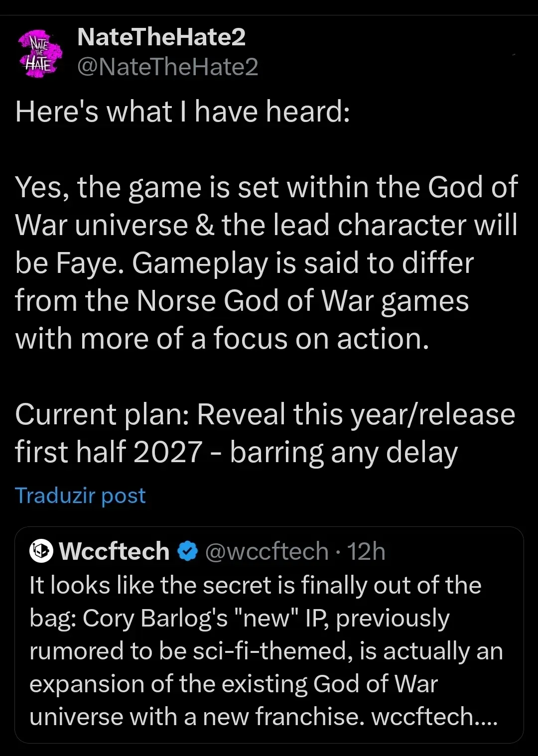Open the Wccftech round logo avatar
The height and width of the screenshot is (756, 538).
[41, 551]
